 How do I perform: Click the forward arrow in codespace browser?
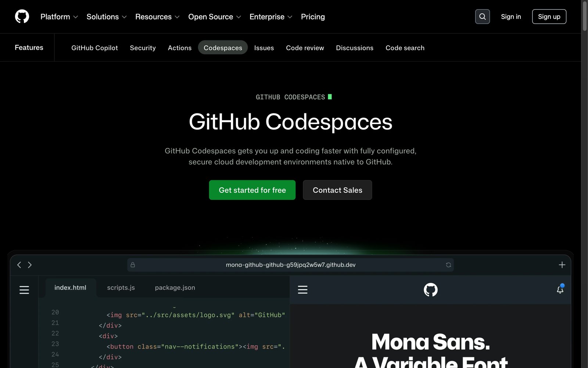pos(30,265)
